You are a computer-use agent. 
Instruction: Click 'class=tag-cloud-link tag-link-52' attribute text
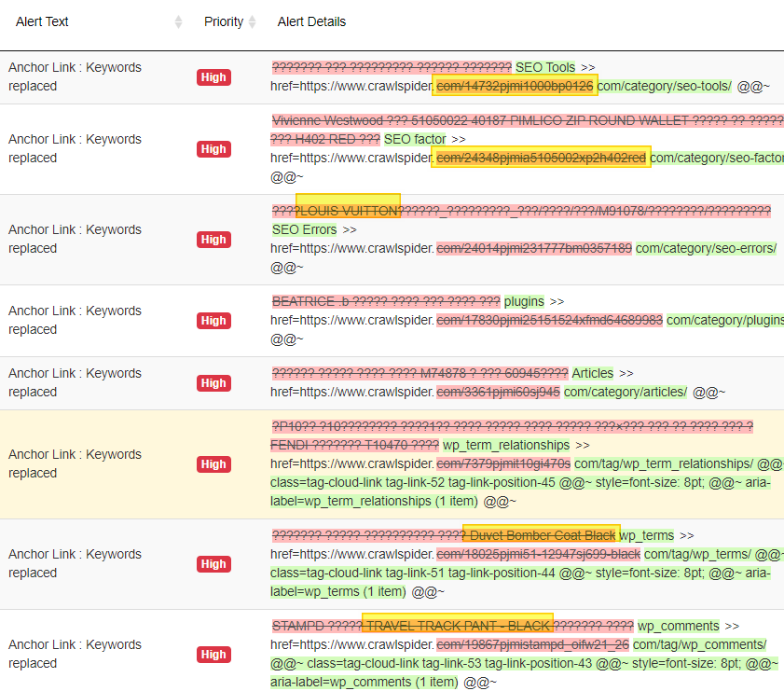tap(357, 482)
